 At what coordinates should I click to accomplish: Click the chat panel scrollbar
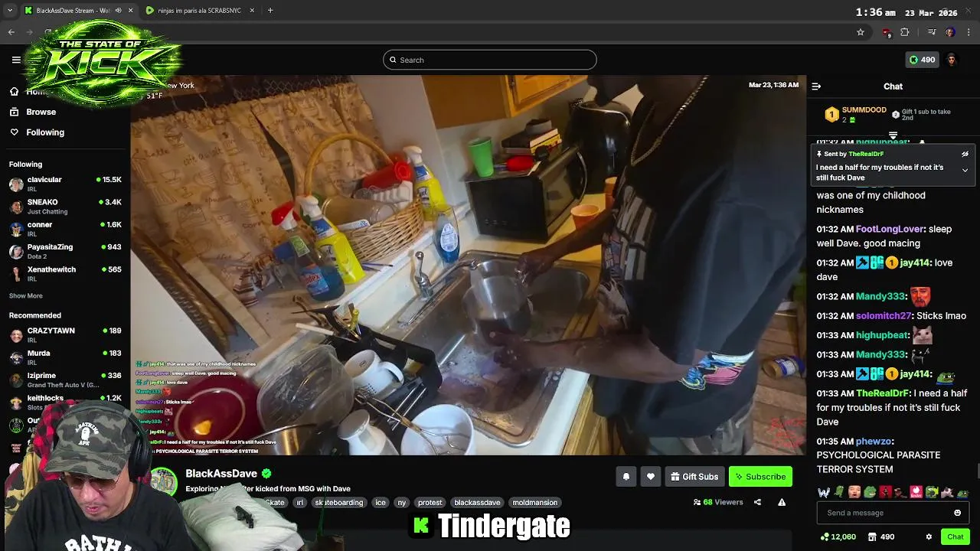pos(977,472)
